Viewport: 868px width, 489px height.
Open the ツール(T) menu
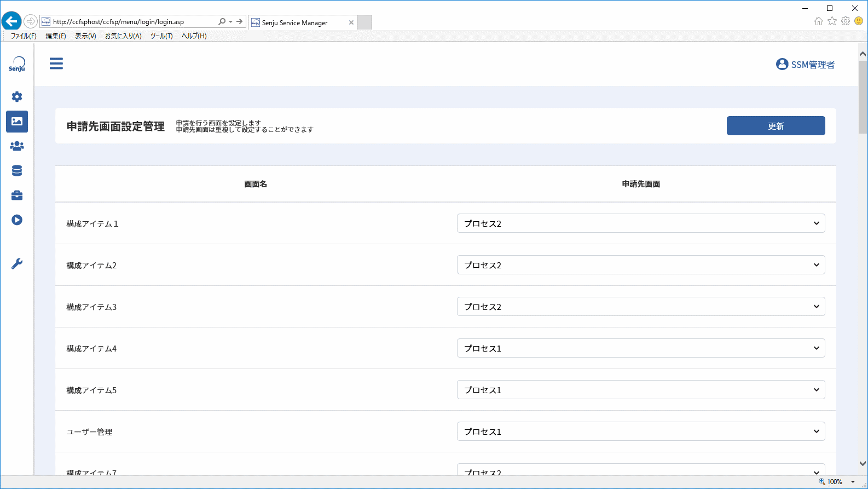click(161, 36)
